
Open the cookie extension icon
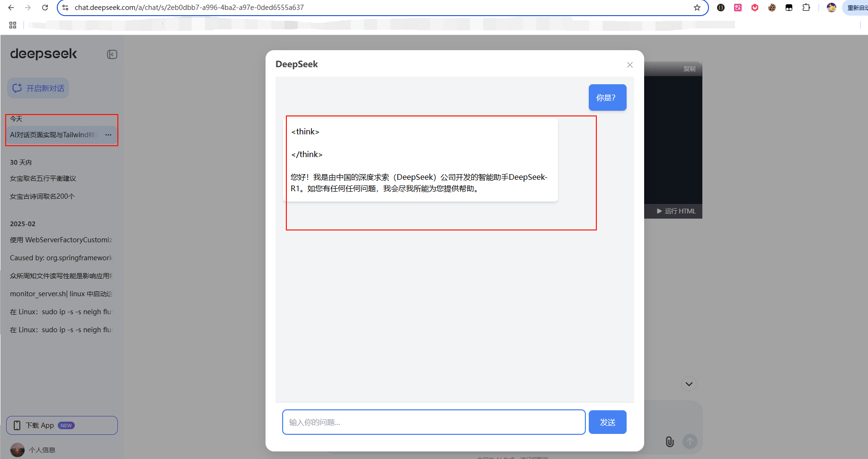pos(772,8)
